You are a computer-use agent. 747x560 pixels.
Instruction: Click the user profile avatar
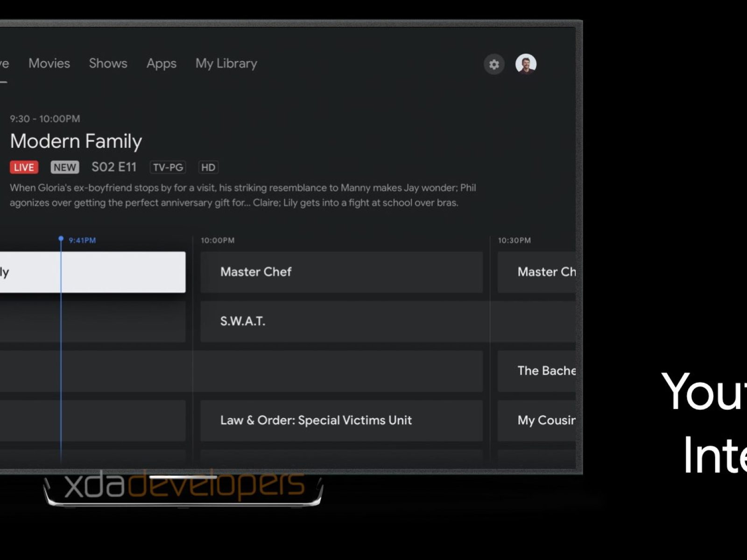click(x=526, y=64)
